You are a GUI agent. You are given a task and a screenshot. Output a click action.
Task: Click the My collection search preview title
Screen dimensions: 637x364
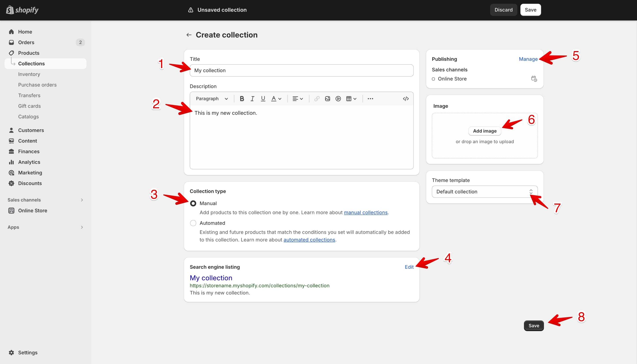pyautogui.click(x=211, y=278)
